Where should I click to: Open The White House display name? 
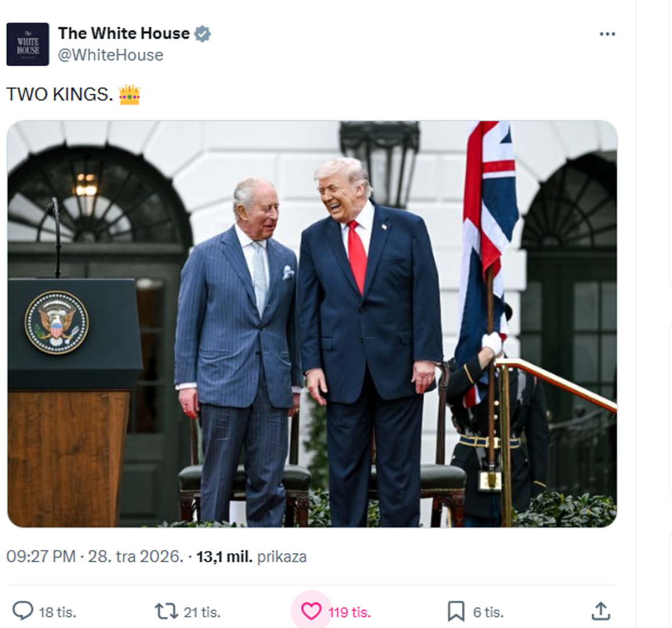[124, 33]
